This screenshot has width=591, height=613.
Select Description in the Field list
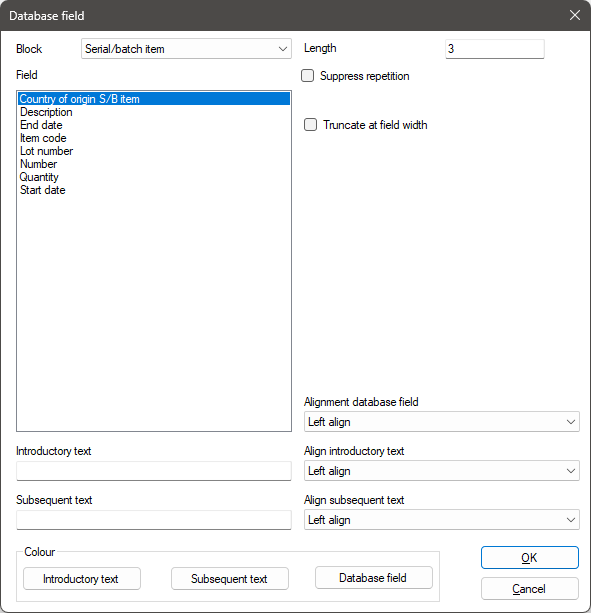click(46, 112)
